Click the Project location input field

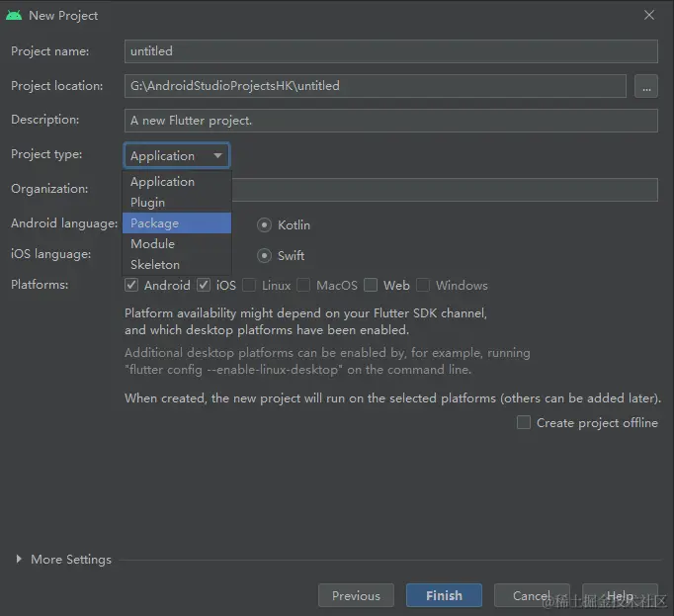[x=375, y=86]
